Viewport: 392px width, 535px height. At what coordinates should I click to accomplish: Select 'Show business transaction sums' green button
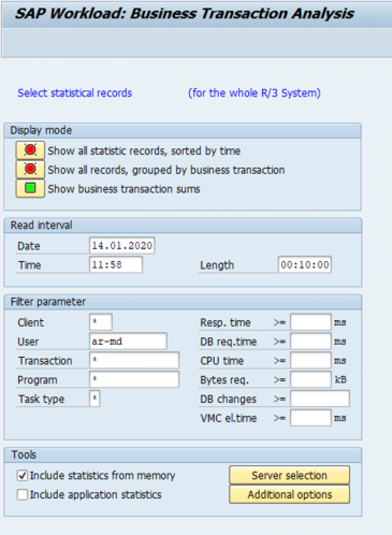pyautogui.click(x=30, y=189)
